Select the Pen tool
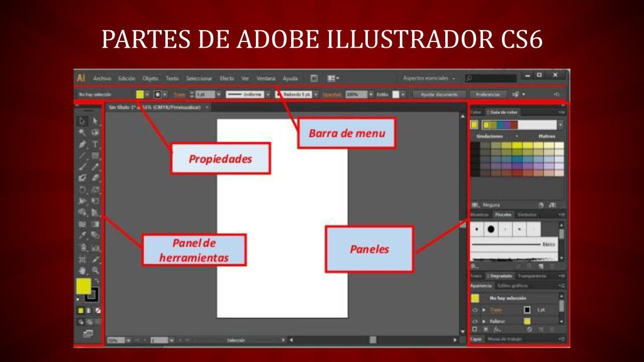 [x=82, y=144]
